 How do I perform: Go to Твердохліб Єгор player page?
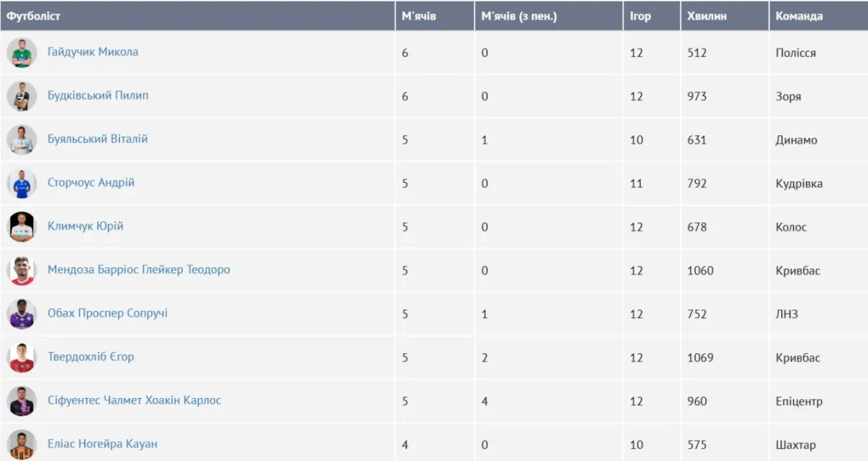tap(90, 356)
